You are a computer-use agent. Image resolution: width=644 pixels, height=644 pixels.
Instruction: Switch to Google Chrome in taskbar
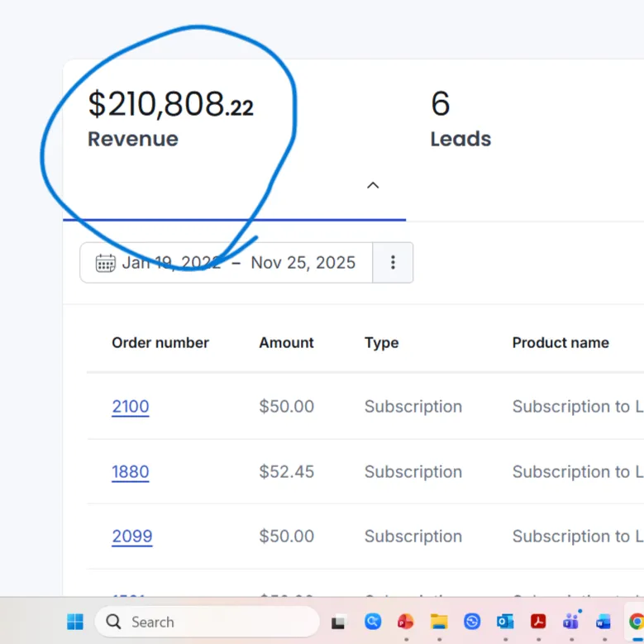[x=636, y=622]
